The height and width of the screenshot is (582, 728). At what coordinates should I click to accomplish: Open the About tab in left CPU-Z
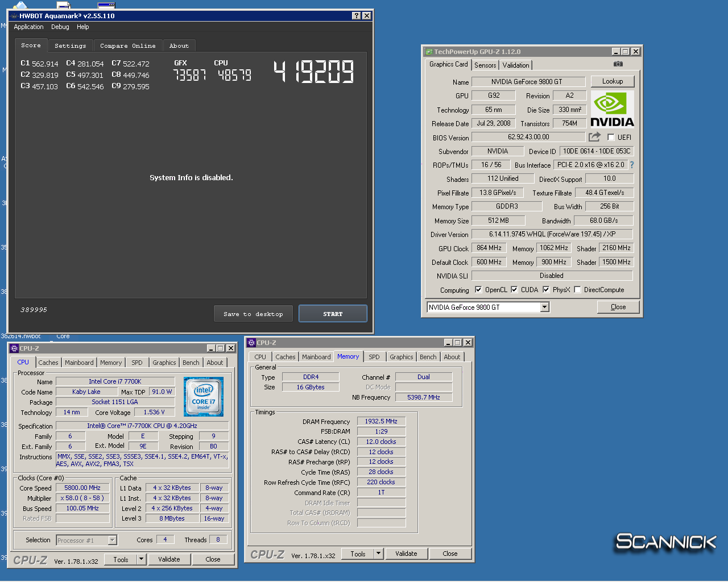(215, 363)
